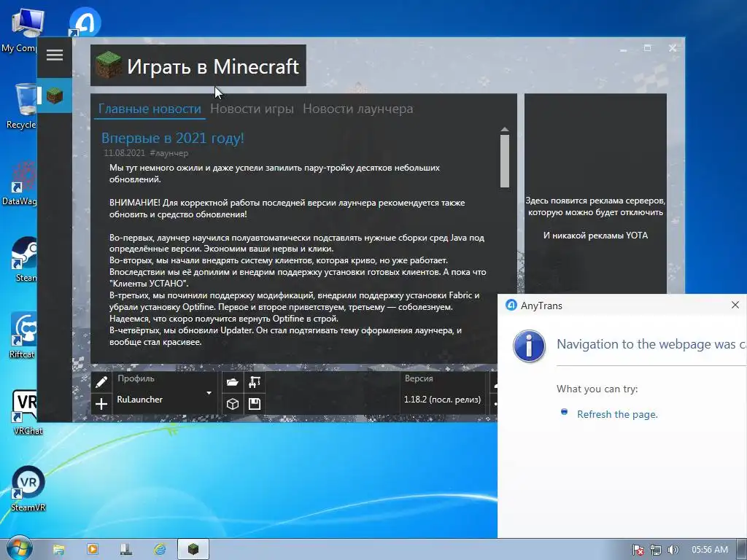The width and height of the screenshot is (747, 560).
Task: Open the VRChat desktop shortcut
Action: click(x=27, y=413)
